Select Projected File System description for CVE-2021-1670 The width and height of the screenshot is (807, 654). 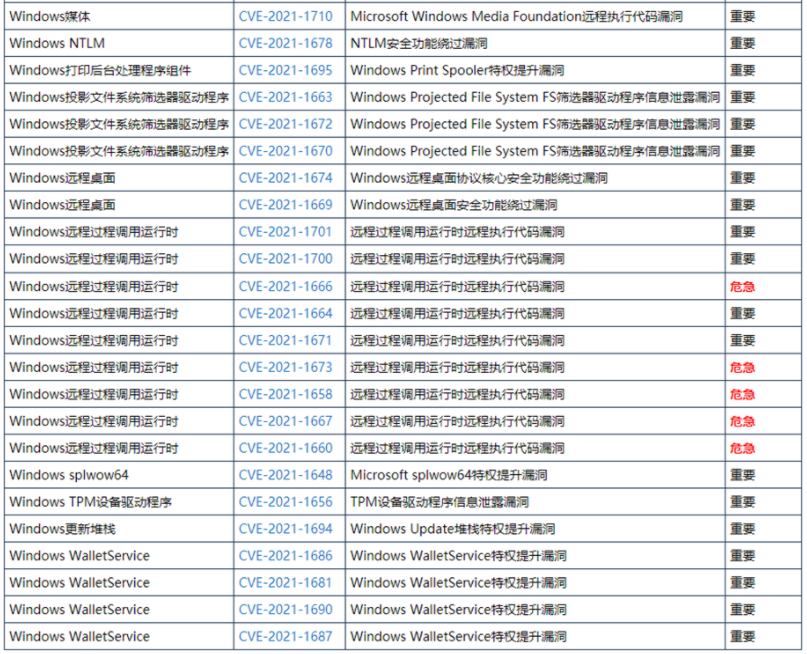tap(535, 151)
